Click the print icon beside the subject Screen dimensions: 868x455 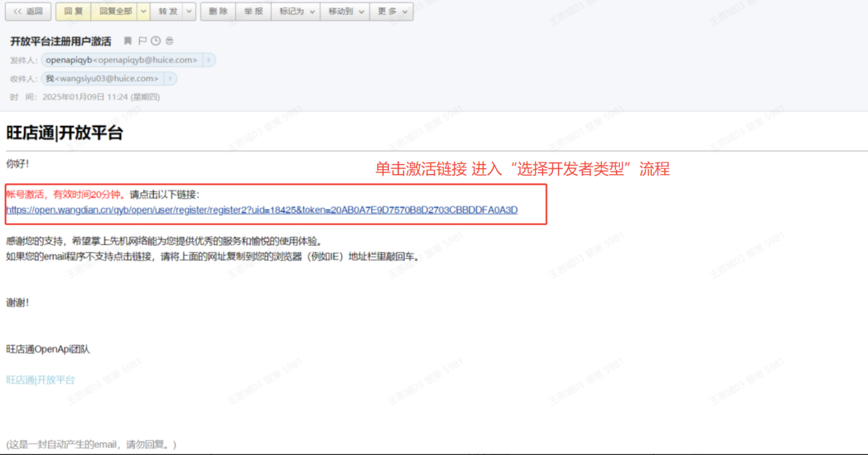coord(169,41)
